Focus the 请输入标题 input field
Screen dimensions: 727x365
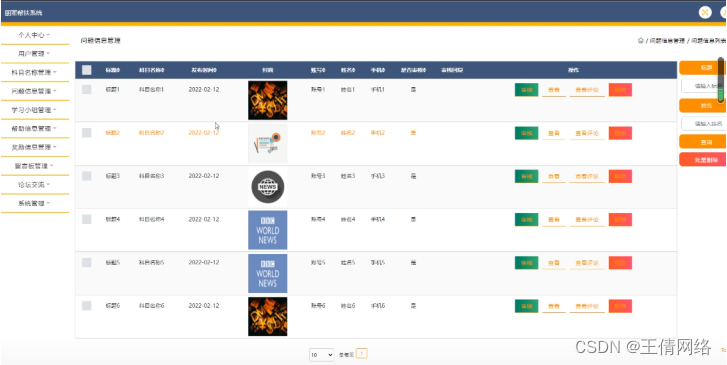(704, 86)
